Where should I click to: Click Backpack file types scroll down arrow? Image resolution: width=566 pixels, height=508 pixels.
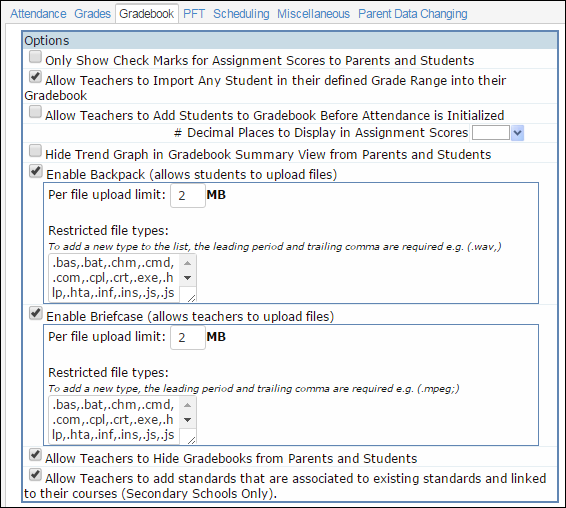tap(187, 278)
